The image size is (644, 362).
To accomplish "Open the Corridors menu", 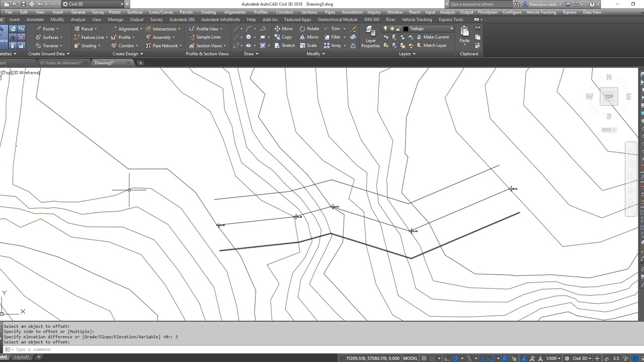I will [284, 12].
